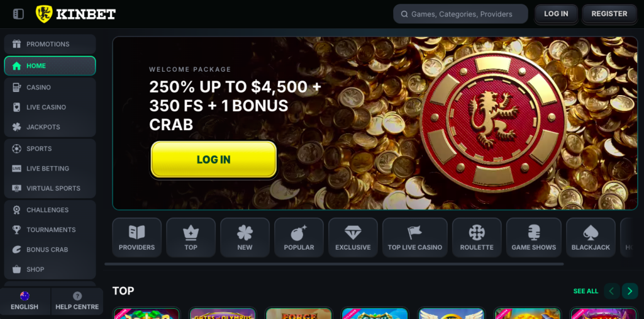Select the Jackpots clover icon
The image size is (644, 319).
point(16,127)
